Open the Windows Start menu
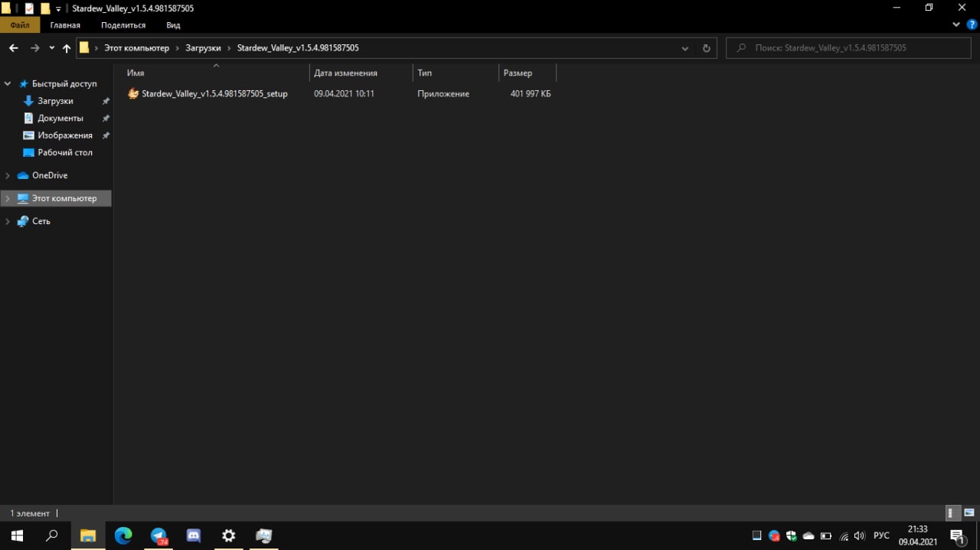The image size is (980, 550). [17, 535]
